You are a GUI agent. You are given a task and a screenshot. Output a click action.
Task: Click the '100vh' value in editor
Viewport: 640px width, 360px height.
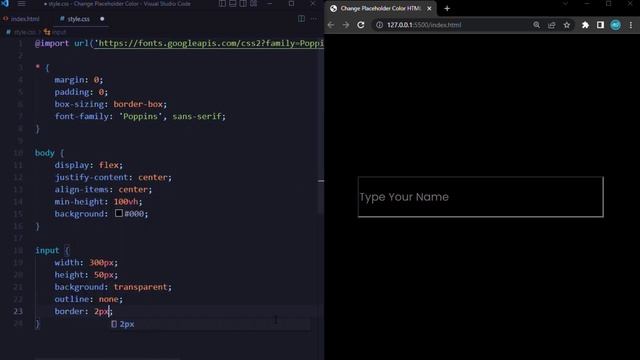point(126,201)
